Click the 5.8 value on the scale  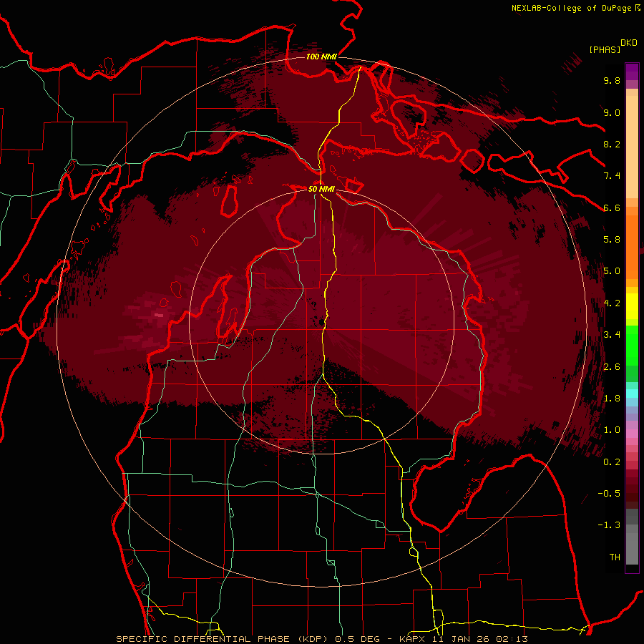pyautogui.click(x=612, y=240)
